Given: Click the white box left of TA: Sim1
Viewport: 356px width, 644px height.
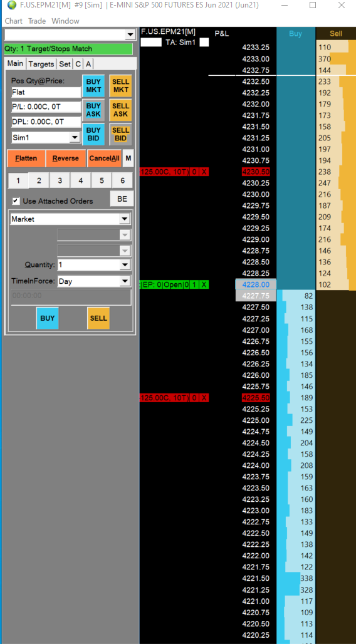Looking at the screenshot, I should (x=151, y=43).
